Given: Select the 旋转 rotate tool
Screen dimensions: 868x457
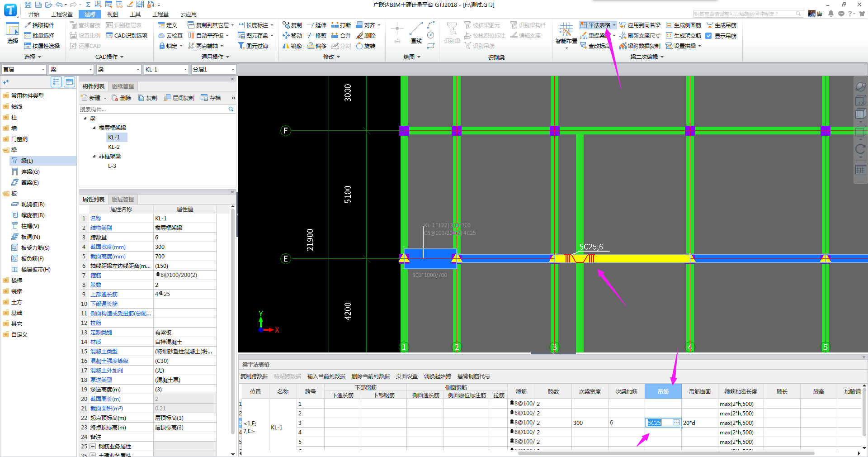Looking at the screenshot, I should (x=366, y=46).
